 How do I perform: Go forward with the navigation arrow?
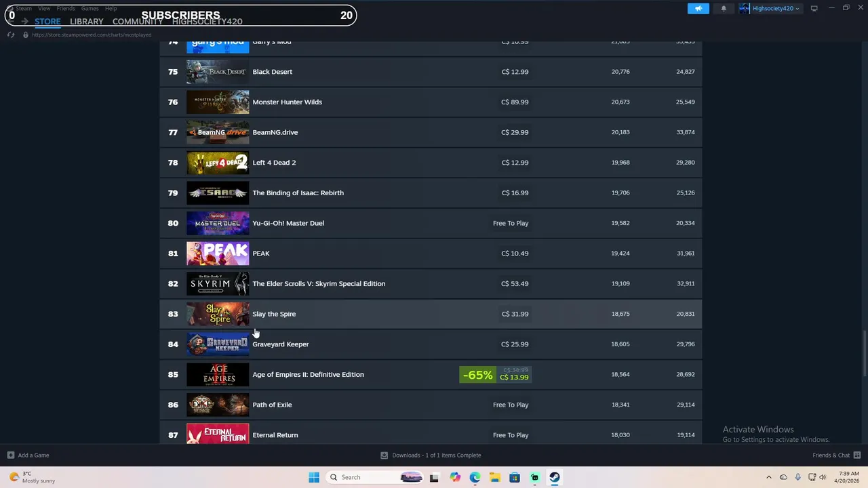point(24,22)
